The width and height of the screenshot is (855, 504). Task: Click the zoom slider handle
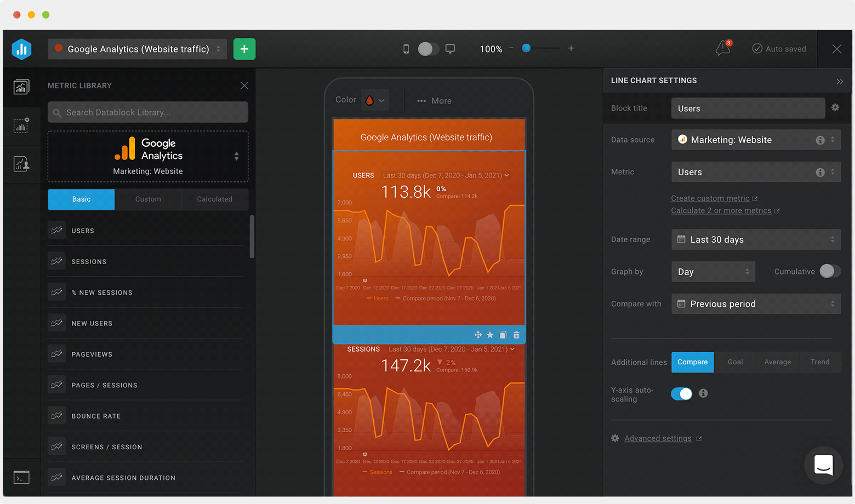[x=526, y=48]
